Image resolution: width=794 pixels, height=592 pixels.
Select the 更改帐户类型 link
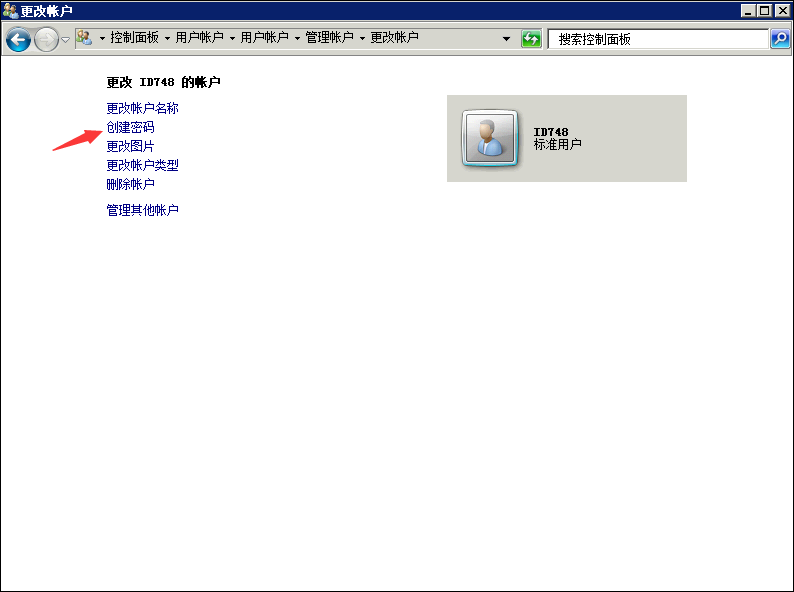point(142,166)
